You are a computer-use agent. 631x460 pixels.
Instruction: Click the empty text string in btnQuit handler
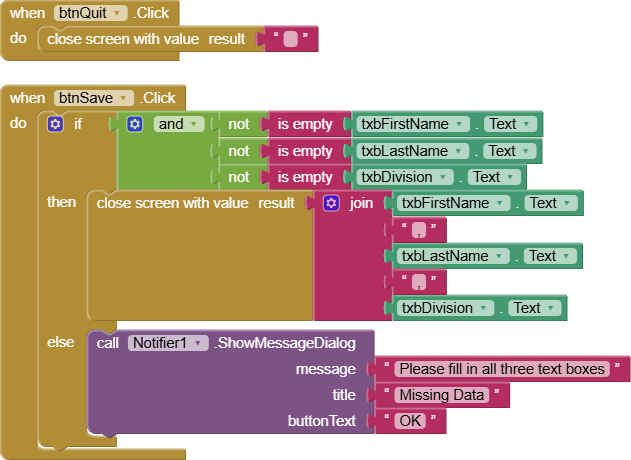point(291,40)
